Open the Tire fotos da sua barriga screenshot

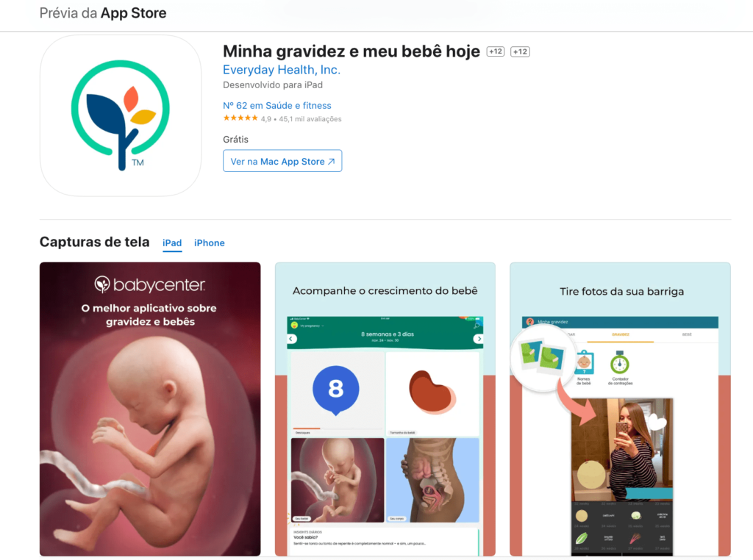click(x=620, y=409)
